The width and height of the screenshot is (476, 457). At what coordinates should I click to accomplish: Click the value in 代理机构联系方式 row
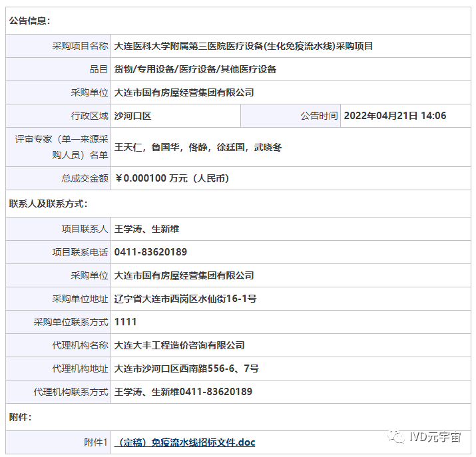pyautogui.click(x=183, y=392)
